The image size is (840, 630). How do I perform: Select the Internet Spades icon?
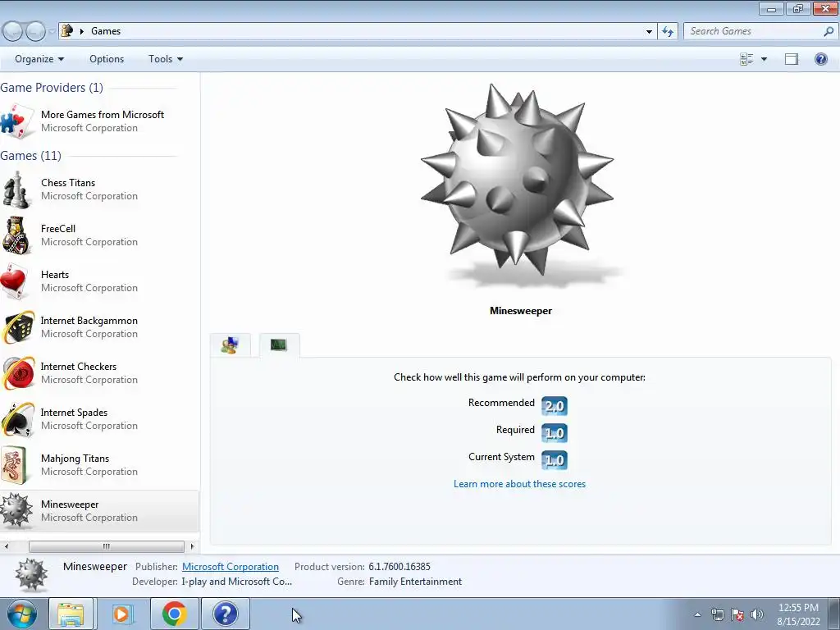[18, 419]
